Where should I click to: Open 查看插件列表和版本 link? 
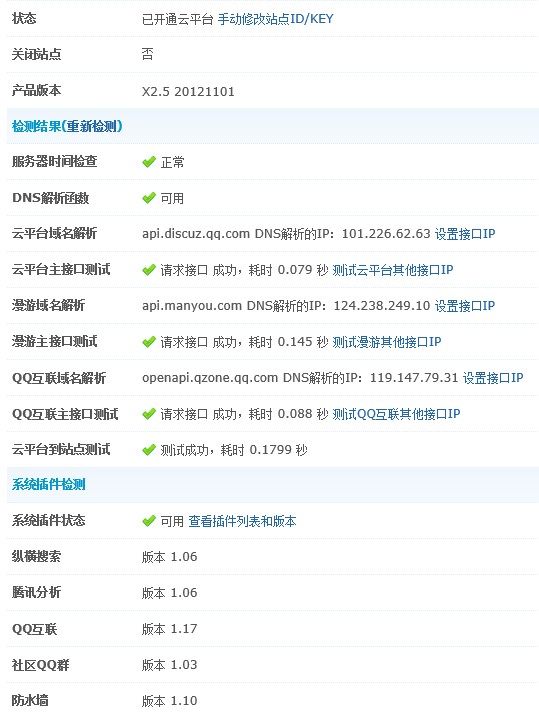(x=242, y=521)
